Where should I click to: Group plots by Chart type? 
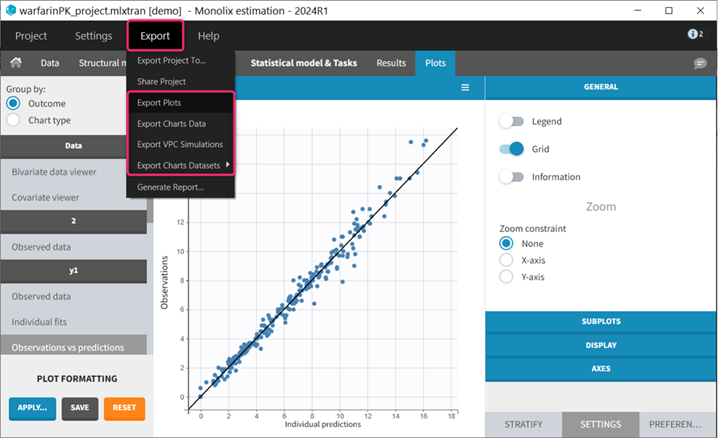(14, 120)
